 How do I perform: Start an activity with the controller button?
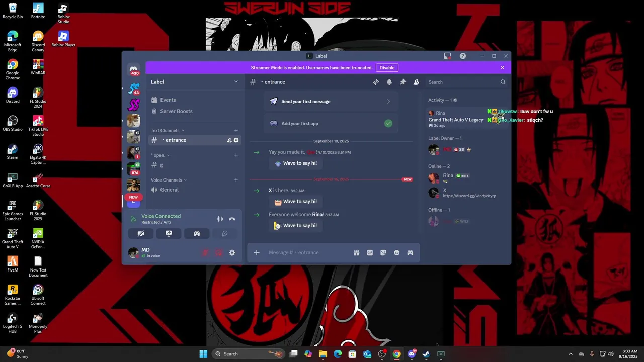point(197,234)
